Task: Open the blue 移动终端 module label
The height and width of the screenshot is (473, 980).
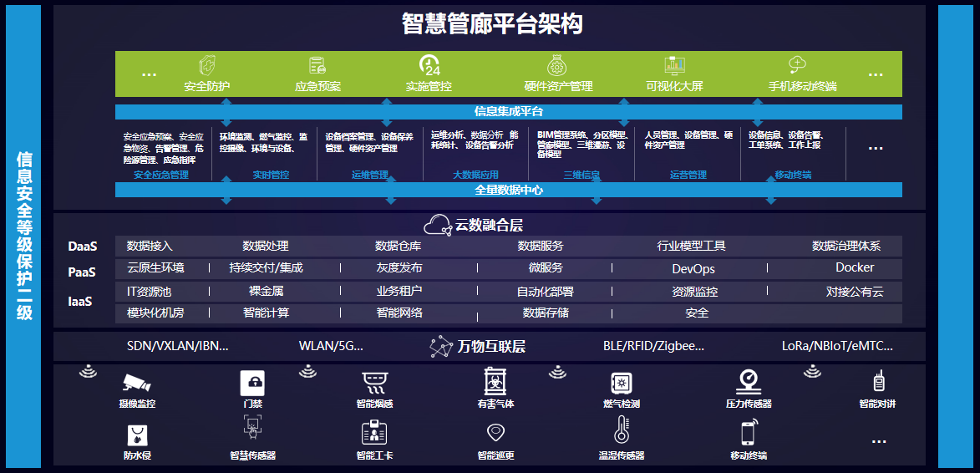Action: (793, 175)
